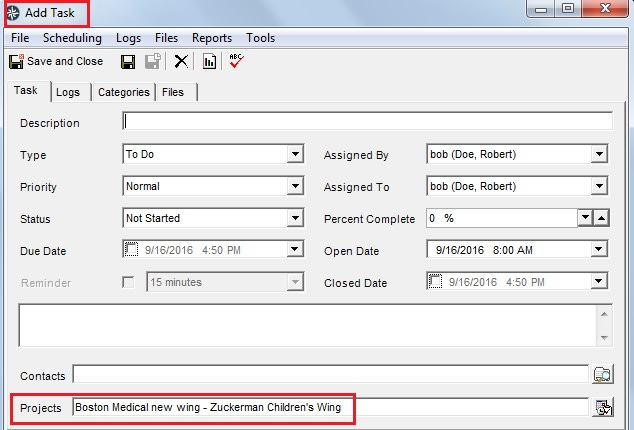
Task: Expand the Assigned To dropdown
Action: 599,186
